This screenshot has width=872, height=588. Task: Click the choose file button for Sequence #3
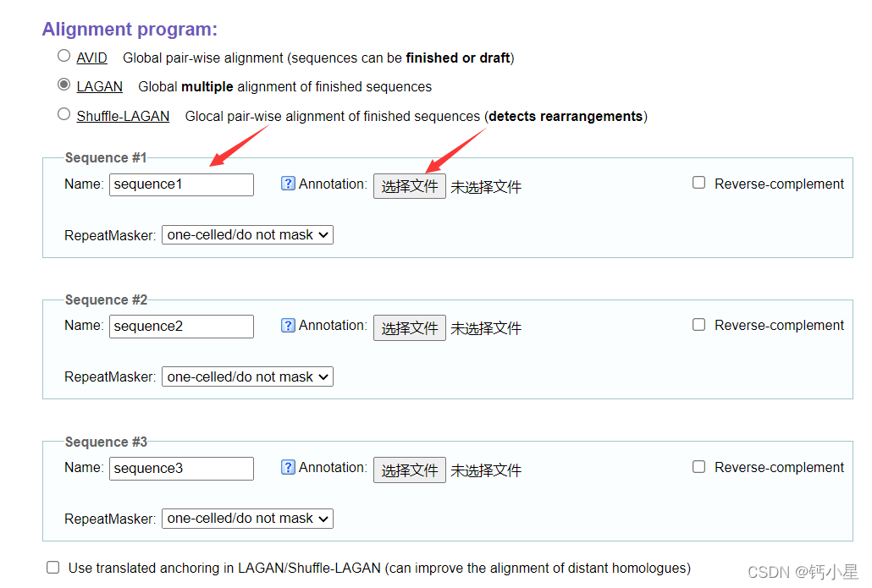409,470
